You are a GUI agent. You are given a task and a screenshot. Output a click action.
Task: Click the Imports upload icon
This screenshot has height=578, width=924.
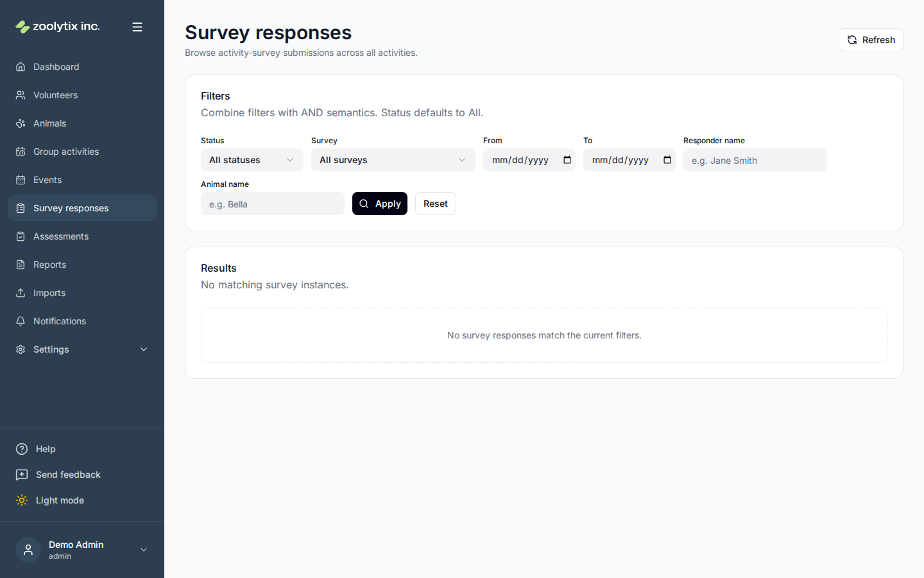pyautogui.click(x=21, y=293)
